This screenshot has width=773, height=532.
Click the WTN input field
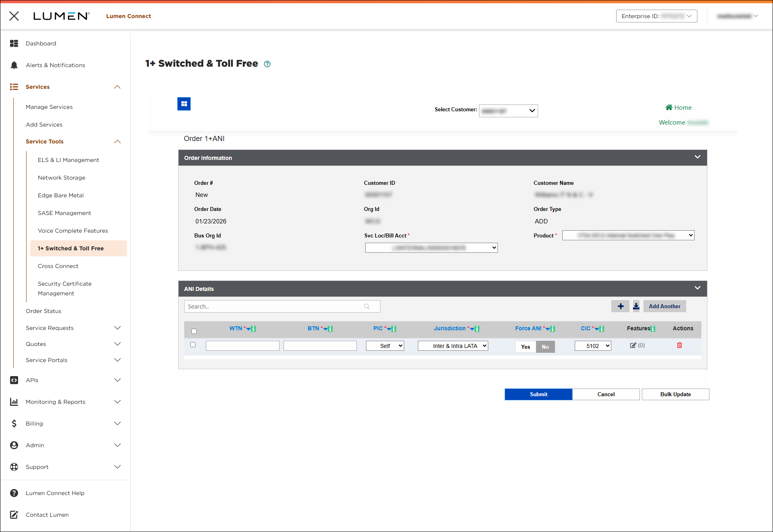[x=243, y=346]
